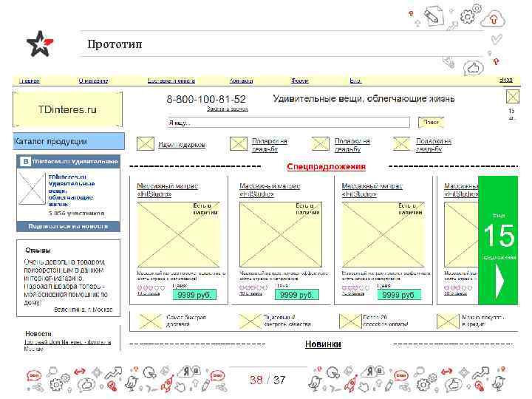Open the Главная menu item
The width and height of the screenshot is (532, 399).
(x=30, y=81)
